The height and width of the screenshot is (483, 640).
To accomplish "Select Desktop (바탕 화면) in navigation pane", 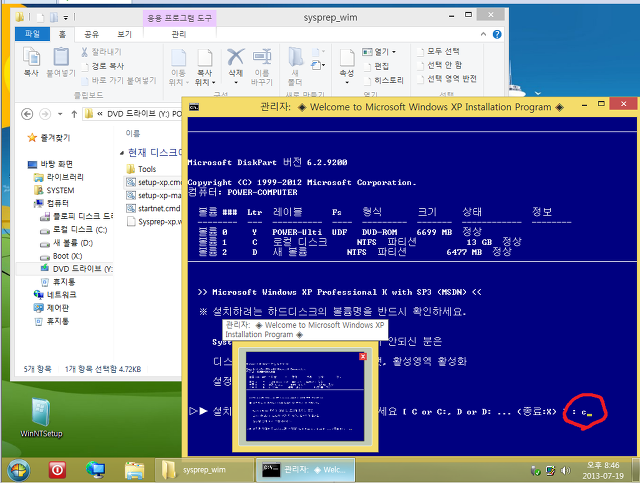I will coord(50,164).
